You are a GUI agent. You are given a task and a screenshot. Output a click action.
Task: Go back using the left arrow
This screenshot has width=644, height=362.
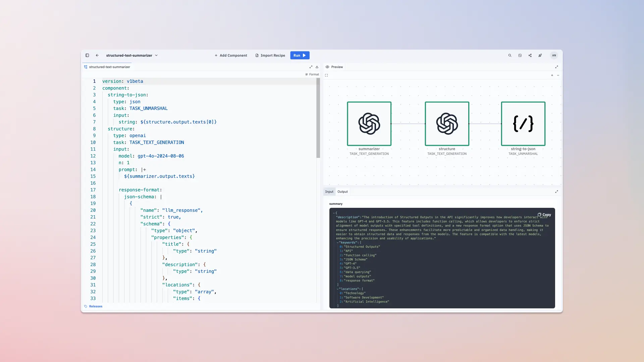[97, 55]
